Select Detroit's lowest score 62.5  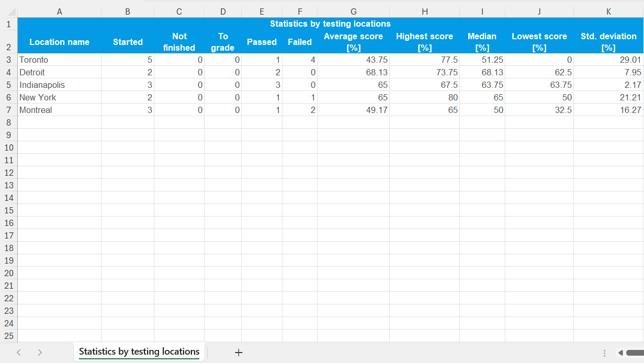[539, 72]
